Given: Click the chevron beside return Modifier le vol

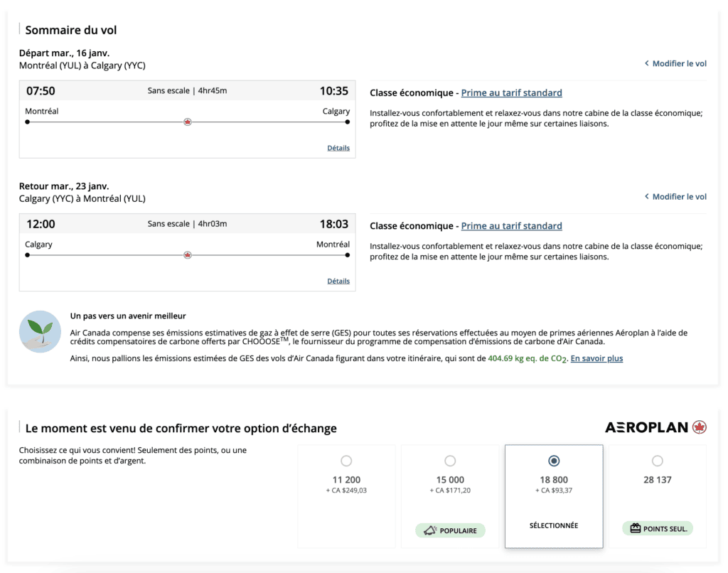Looking at the screenshot, I should [646, 196].
